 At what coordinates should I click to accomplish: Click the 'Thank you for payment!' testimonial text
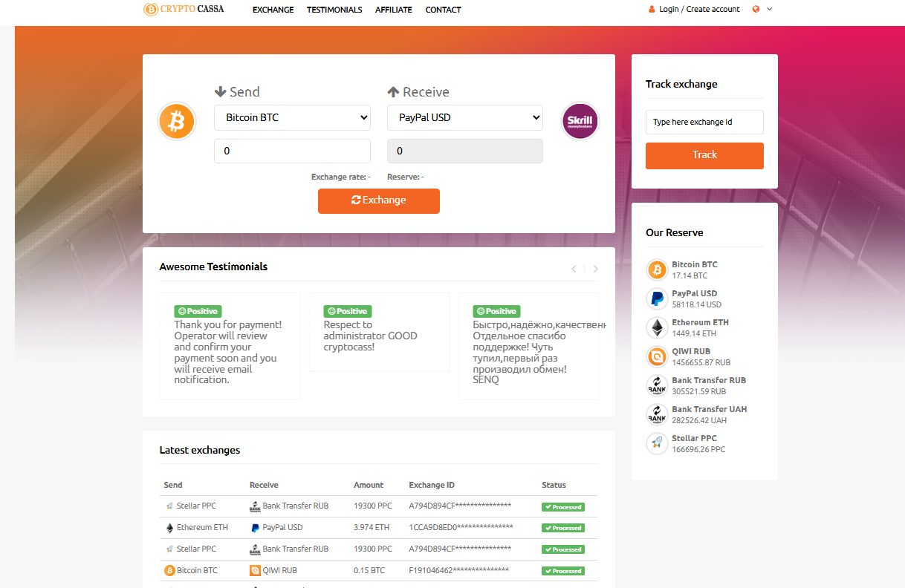pos(228,352)
